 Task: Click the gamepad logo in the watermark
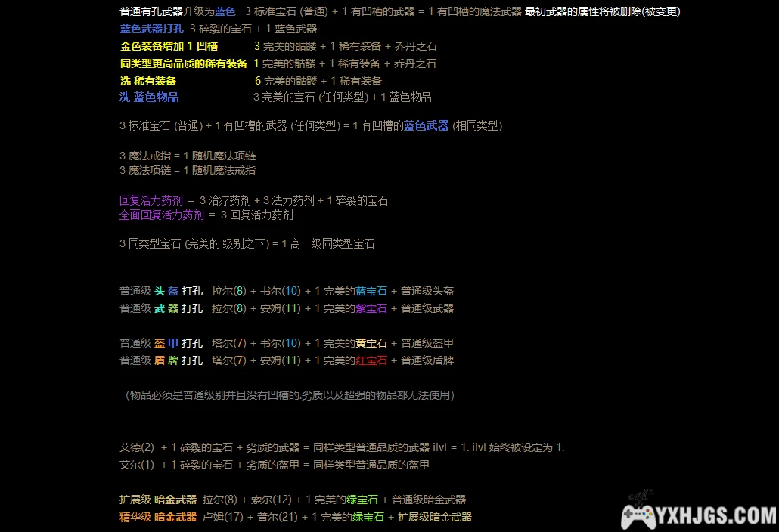coord(639,515)
